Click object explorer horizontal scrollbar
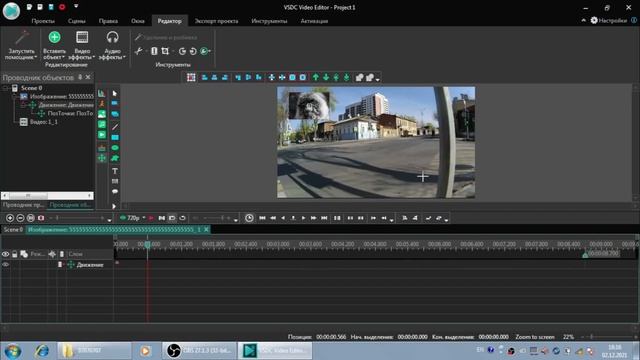Image resolution: width=640 pixels, height=360 pixels. 47,196
